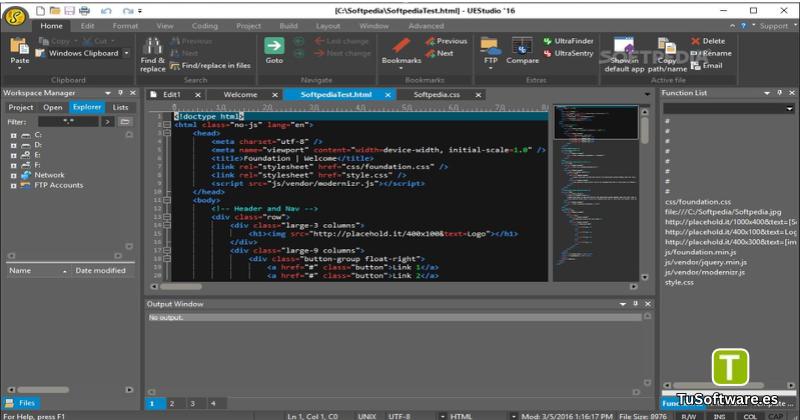Viewport: 800px width, 420px height.
Task: Open the Advanced ribbon tab
Action: pos(426,26)
